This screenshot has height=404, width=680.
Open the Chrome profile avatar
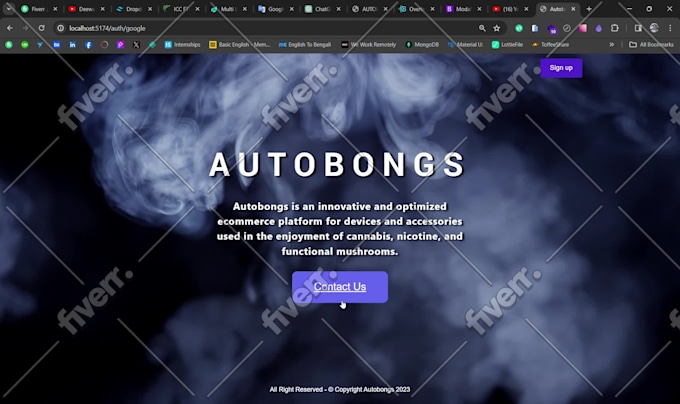point(654,28)
